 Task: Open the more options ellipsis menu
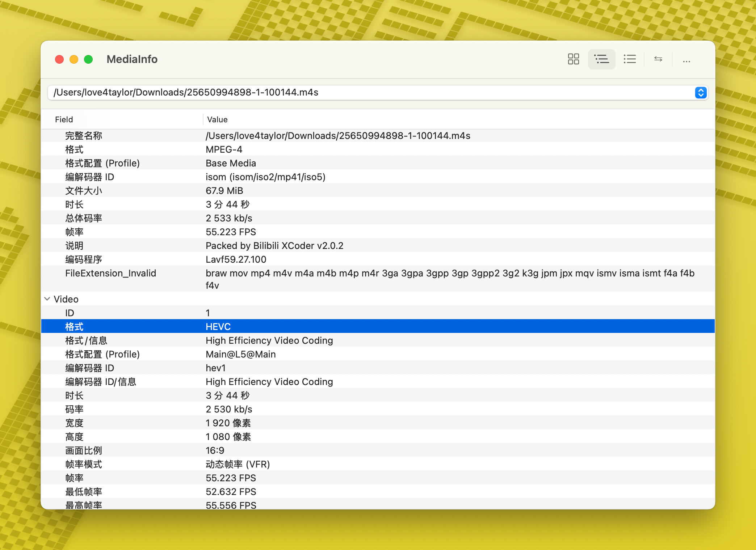[x=686, y=60]
